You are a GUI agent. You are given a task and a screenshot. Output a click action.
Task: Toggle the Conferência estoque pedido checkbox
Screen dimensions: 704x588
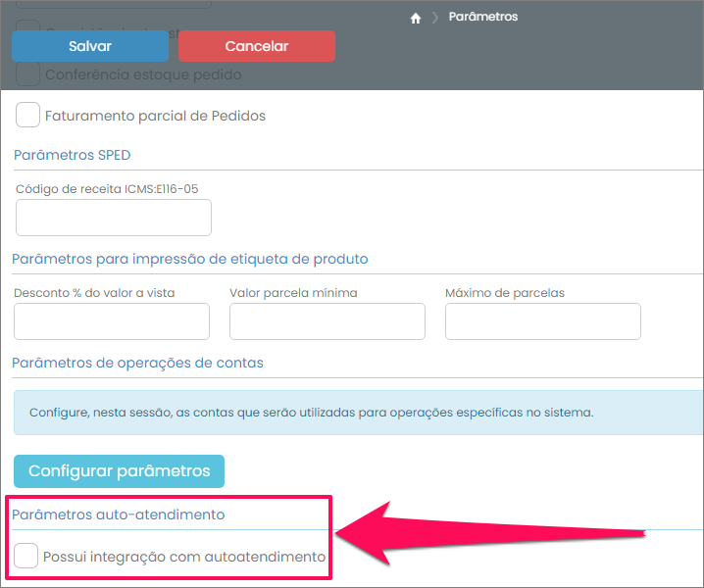click(28, 74)
